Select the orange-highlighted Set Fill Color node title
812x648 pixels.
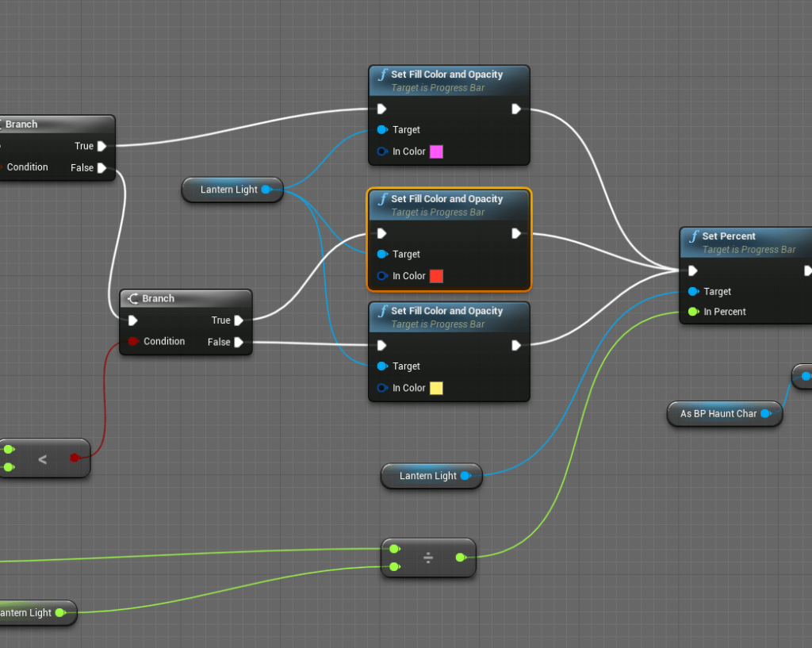coord(446,199)
